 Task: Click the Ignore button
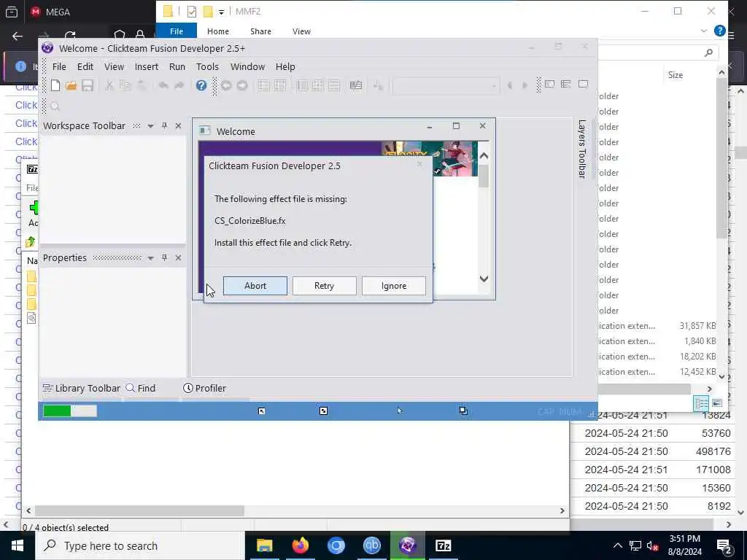tap(394, 286)
